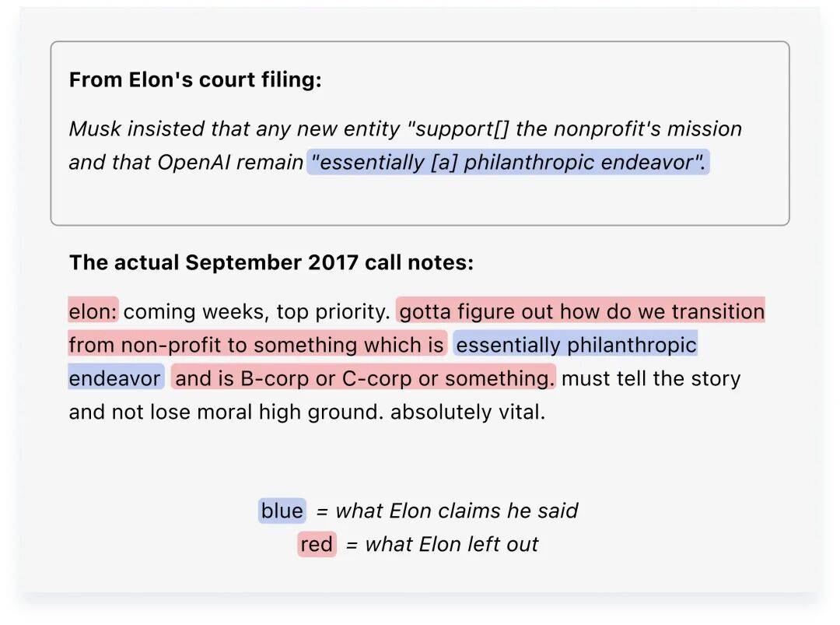Click the blue legend color swatch
This screenshot has width=840, height=625.
point(282,511)
